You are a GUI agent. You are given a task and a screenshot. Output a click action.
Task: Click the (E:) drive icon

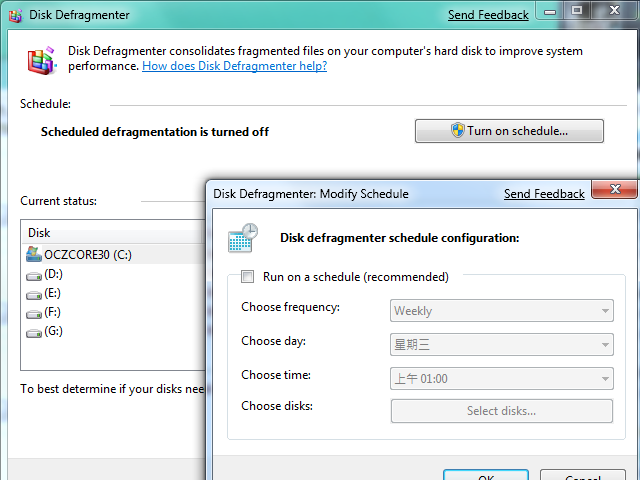34,295
